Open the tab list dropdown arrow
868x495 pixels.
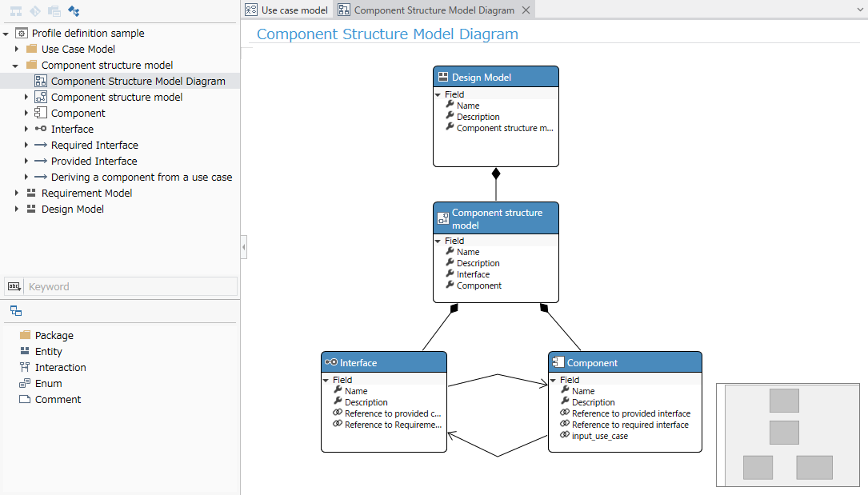pyautogui.click(x=860, y=10)
